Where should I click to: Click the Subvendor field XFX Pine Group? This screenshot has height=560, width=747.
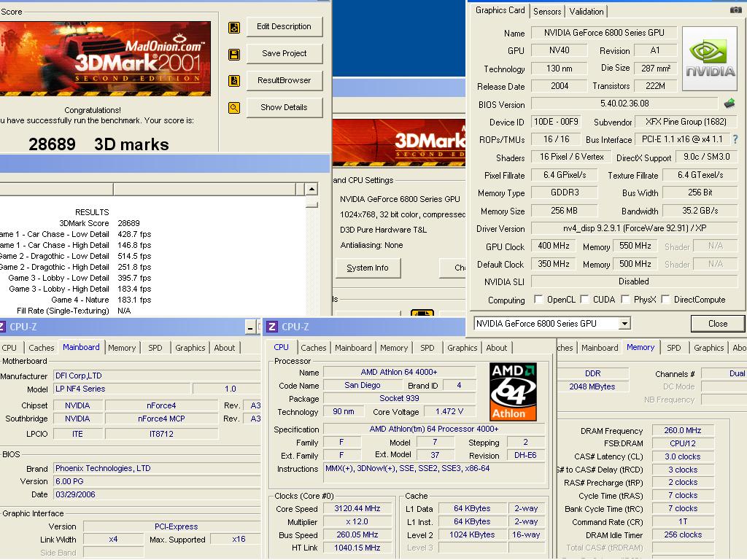tap(686, 122)
